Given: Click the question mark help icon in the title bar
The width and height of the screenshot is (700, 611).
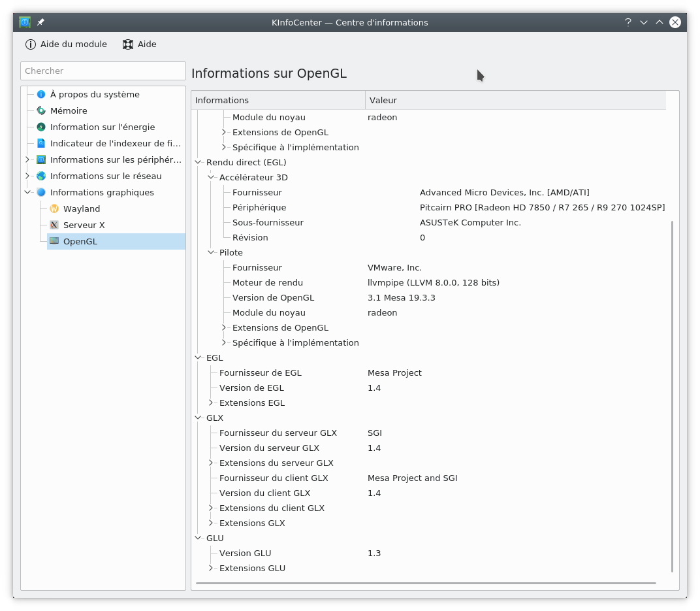Looking at the screenshot, I should pos(628,22).
